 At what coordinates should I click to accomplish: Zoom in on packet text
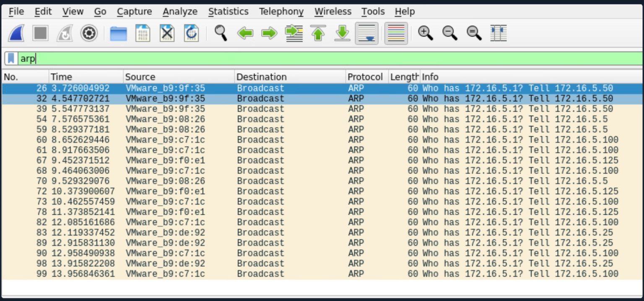point(426,33)
